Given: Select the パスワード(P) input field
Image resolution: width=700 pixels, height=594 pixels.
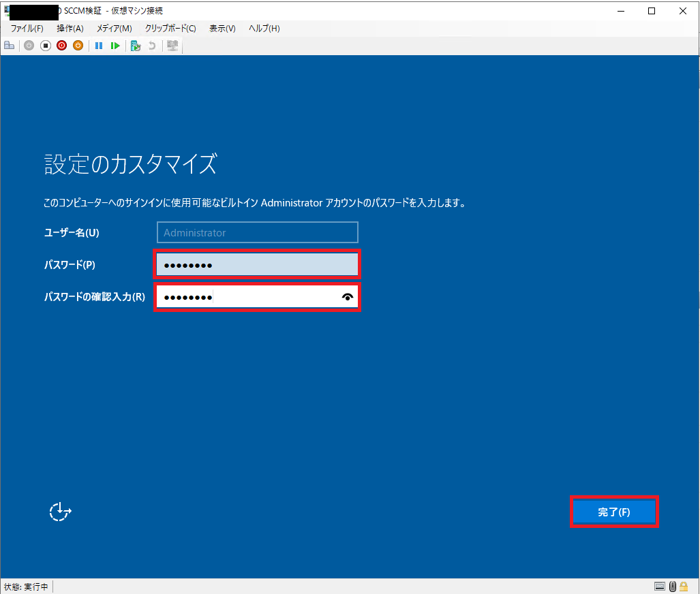Looking at the screenshot, I should click(x=257, y=264).
